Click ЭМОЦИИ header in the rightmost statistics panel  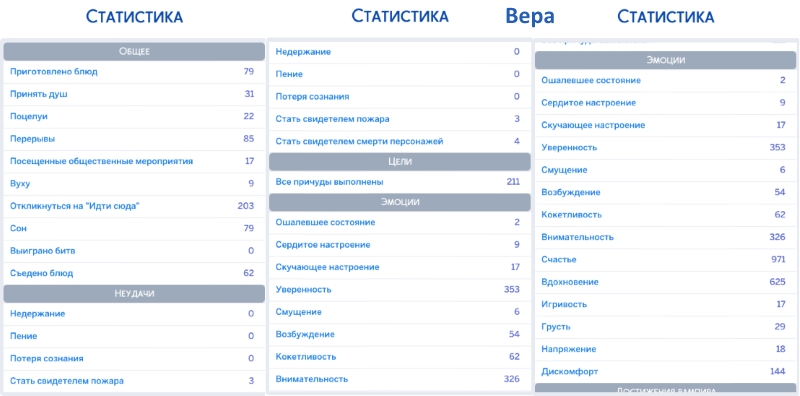point(666,60)
